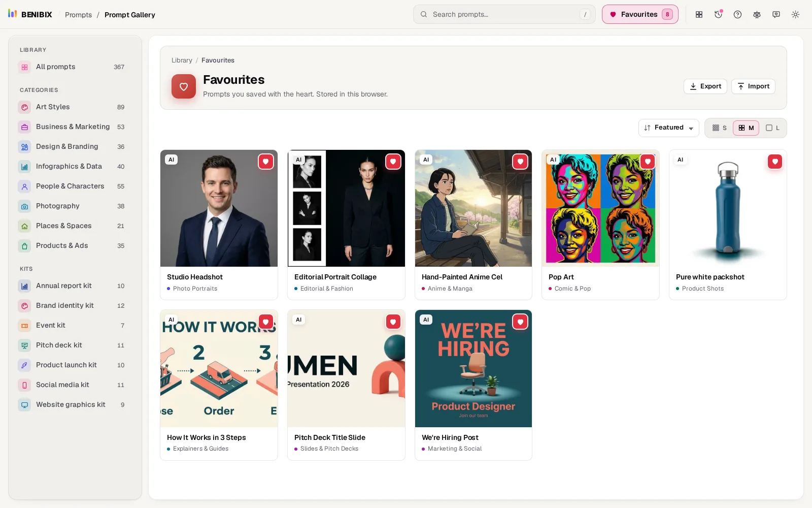
Task: Click the search magnifier icon
Action: [424, 14]
